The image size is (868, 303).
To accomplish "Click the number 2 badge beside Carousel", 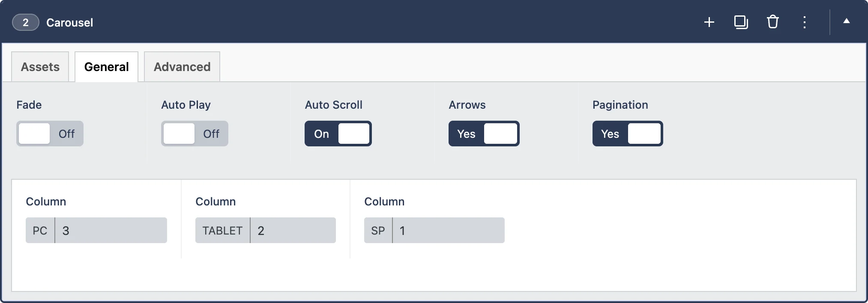I will (25, 23).
